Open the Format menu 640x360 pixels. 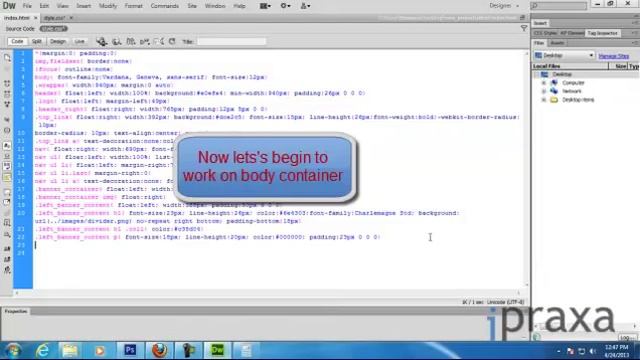click(x=133, y=6)
